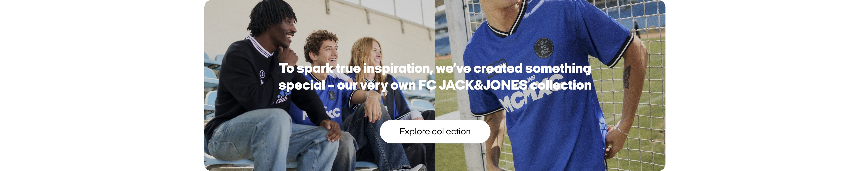
Task: Open the left photo of friends on stadium seats
Action: click(x=319, y=85)
